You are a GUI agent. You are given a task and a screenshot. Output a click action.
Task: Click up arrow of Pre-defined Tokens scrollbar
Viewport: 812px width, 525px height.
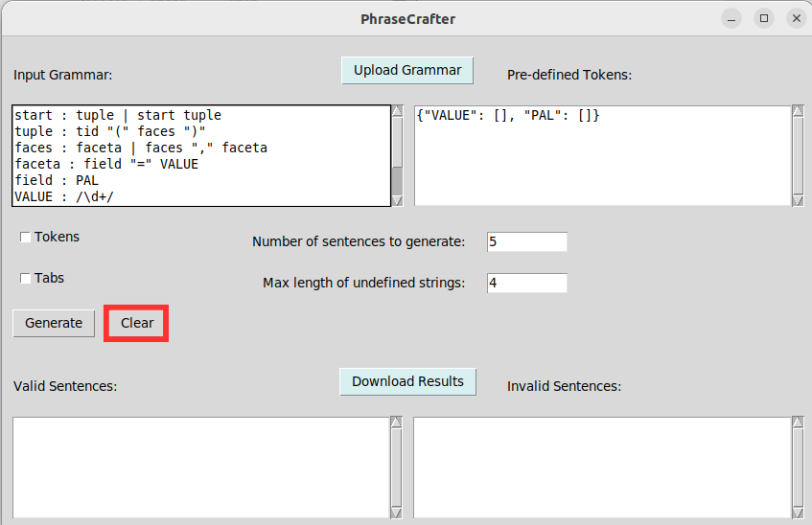pyautogui.click(x=798, y=111)
